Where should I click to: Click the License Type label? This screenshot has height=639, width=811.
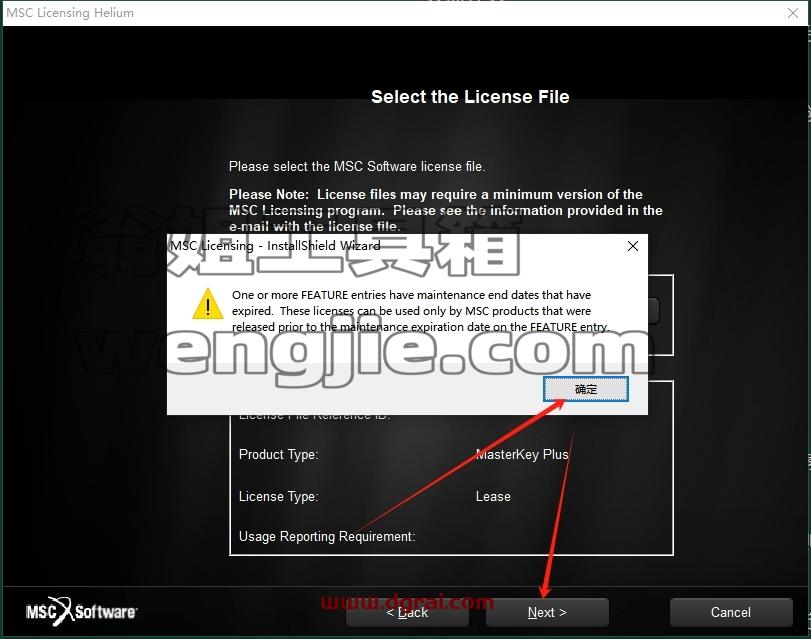click(x=278, y=496)
